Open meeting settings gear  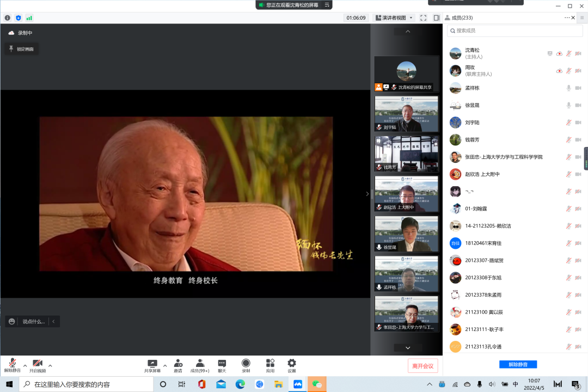(292, 365)
